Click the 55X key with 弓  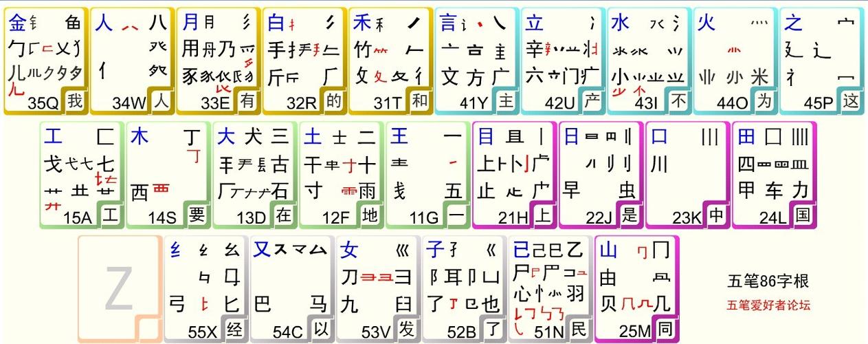point(206,289)
